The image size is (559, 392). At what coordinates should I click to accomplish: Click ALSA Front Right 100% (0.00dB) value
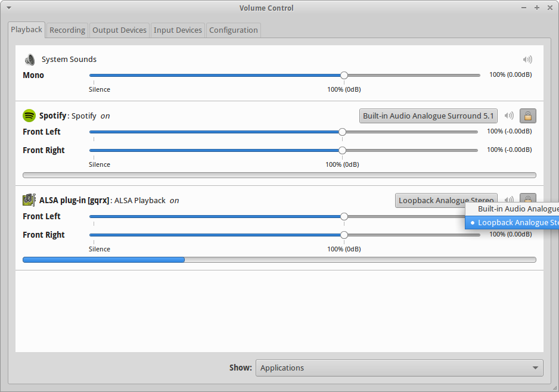(x=511, y=234)
